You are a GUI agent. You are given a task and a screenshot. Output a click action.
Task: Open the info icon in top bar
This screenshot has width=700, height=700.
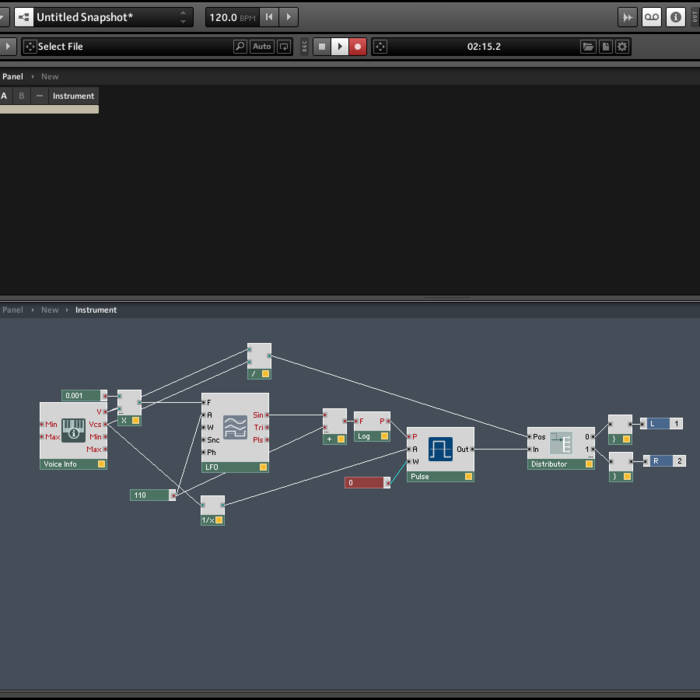[x=677, y=17]
